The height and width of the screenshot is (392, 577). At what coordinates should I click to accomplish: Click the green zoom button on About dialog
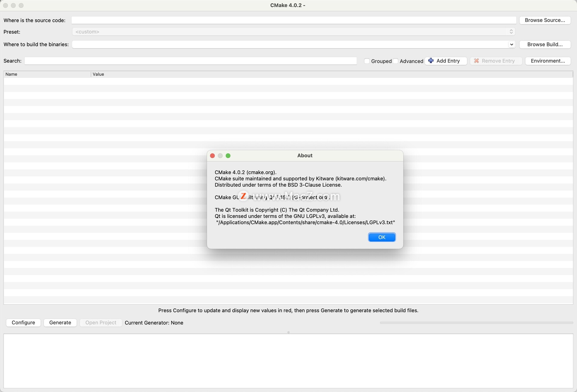[x=228, y=156]
